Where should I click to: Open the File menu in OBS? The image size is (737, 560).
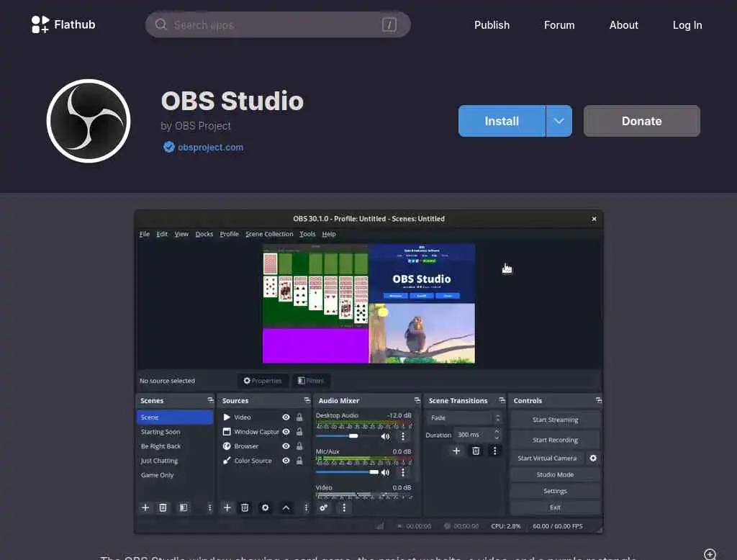(144, 234)
